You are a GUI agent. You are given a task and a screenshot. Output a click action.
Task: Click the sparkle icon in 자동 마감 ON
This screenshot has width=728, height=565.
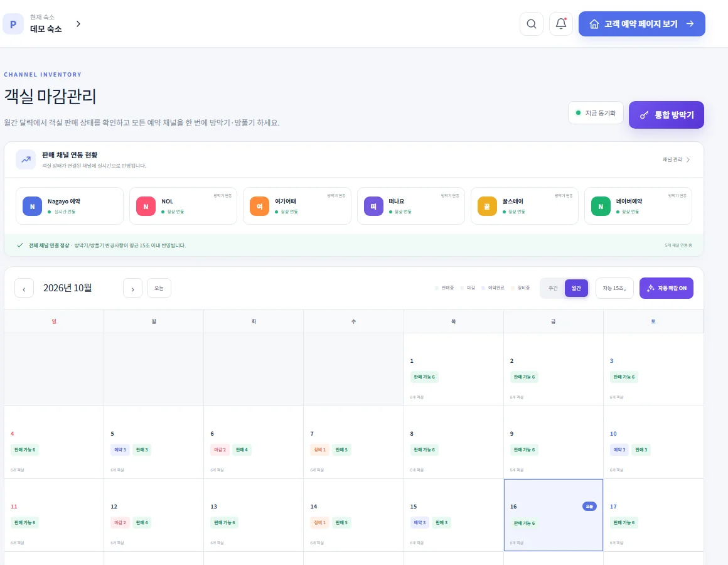click(x=650, y=288)
